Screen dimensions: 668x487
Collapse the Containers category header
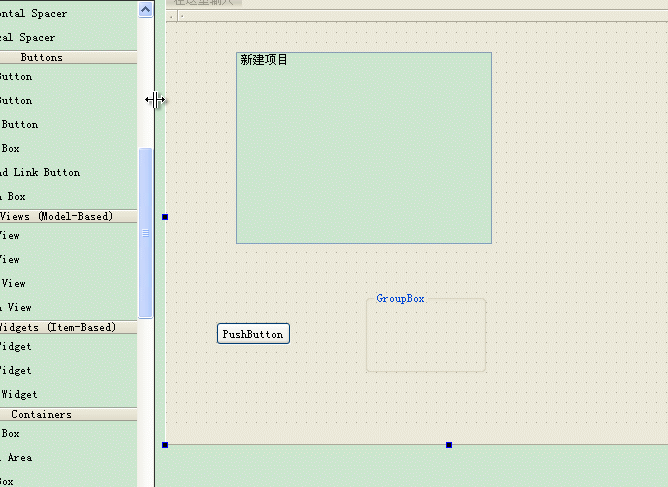pyautogui.click(x=42, y=414)
